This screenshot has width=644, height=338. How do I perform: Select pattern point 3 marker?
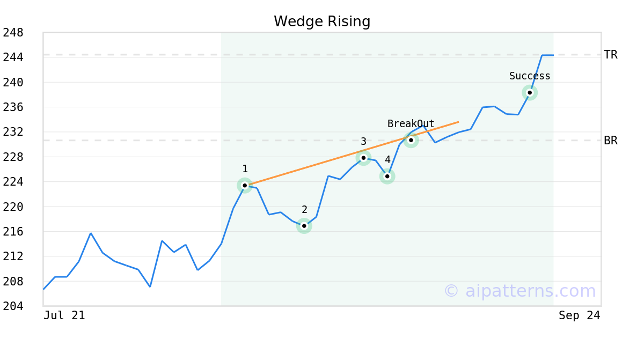coord(364,158)
